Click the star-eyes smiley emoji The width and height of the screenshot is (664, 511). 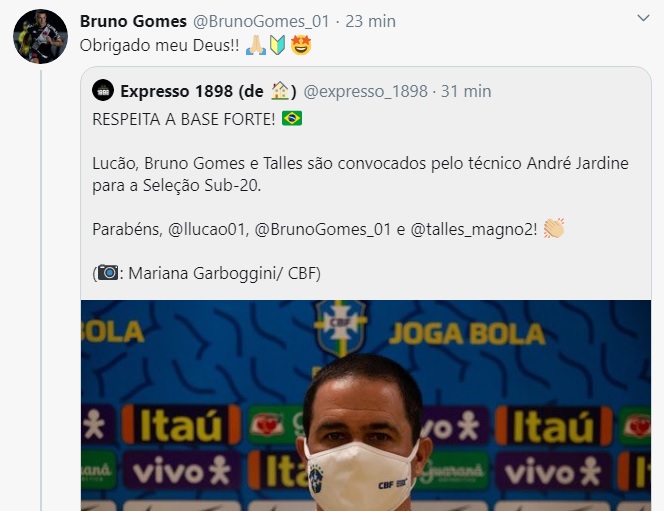pyautogui.click(x=301, y=45)
